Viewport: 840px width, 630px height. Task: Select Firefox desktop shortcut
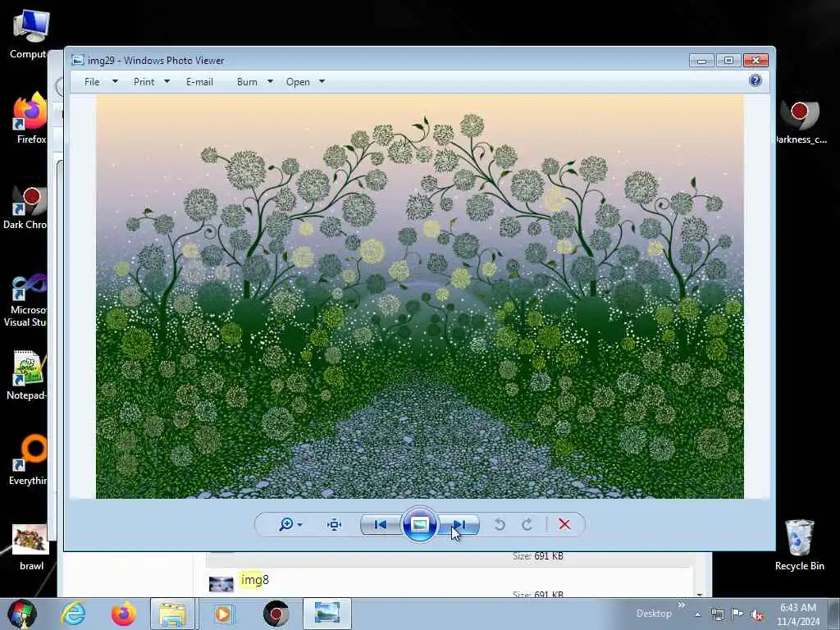click(x=30, y=118)
